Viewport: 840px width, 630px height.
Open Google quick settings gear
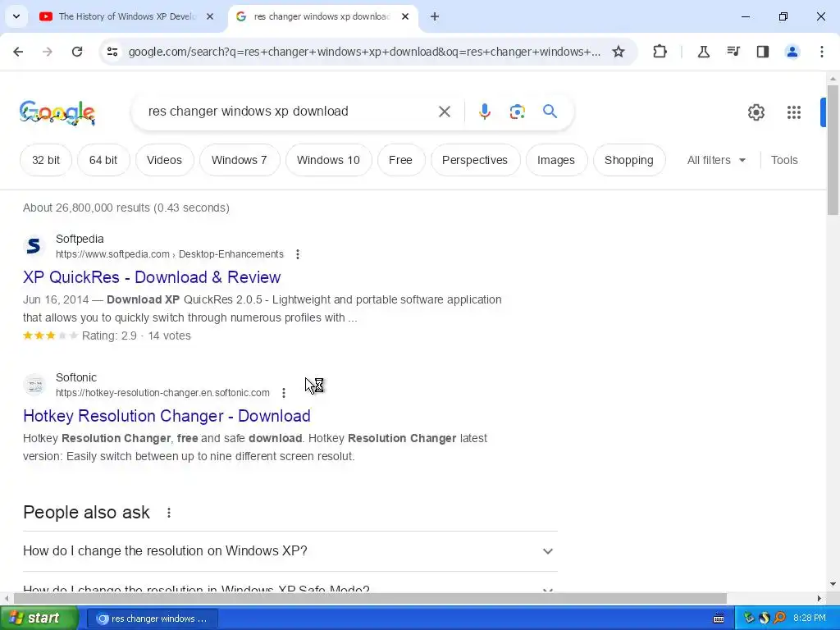coord(756,112)
